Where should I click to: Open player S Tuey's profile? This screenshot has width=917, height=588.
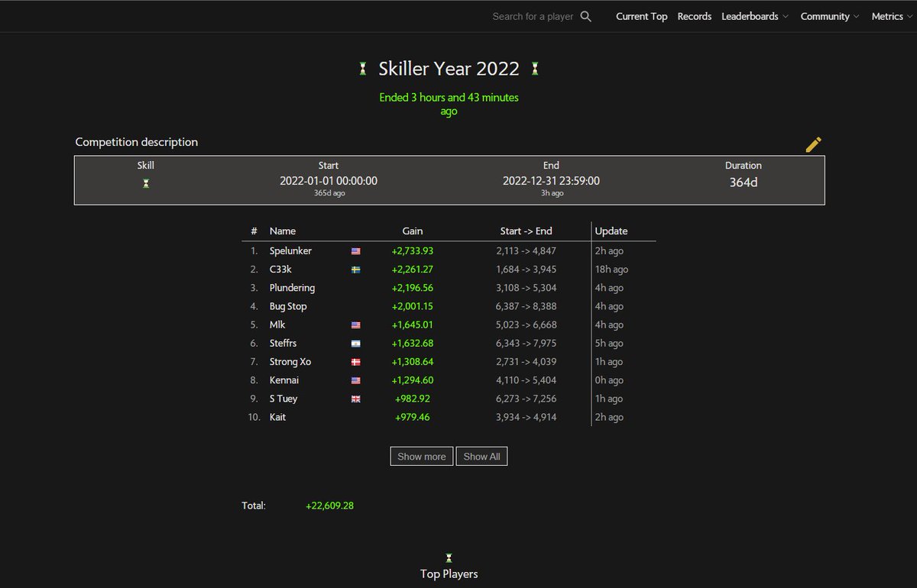tap(284, 399)
